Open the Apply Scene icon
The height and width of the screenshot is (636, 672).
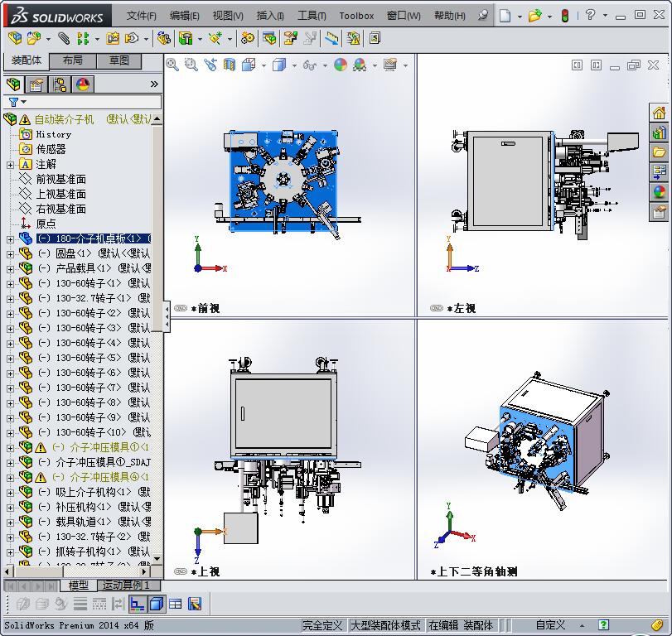(x=360, y=65)
